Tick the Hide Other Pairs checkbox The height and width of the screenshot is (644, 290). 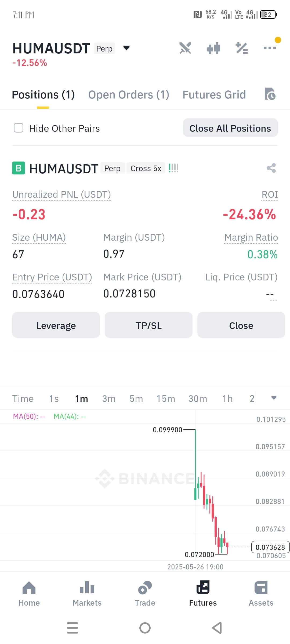(19, 128)
